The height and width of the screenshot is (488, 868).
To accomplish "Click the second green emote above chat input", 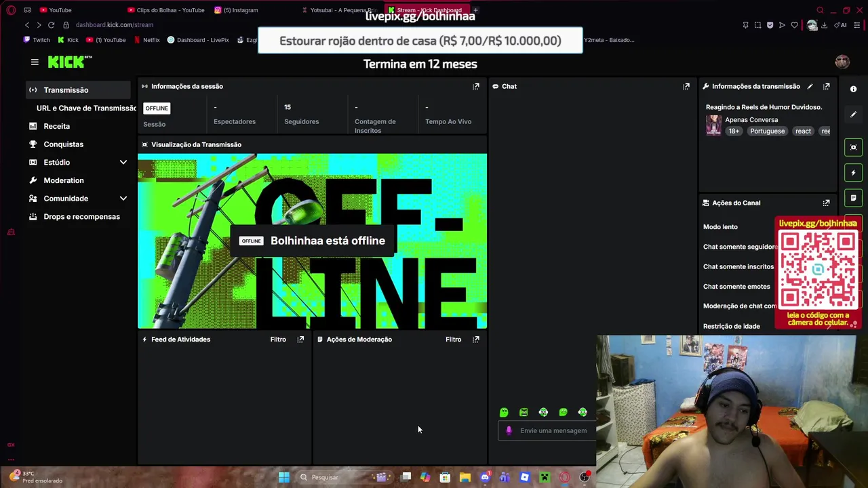I will click(x=524, y=412).
